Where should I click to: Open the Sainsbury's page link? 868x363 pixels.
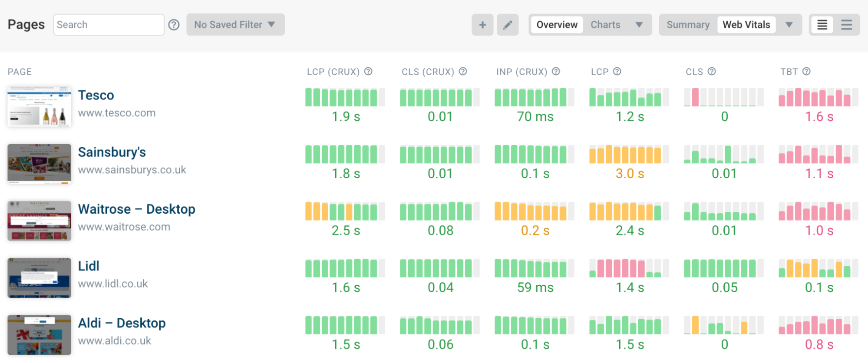click(x=112, y=152)
